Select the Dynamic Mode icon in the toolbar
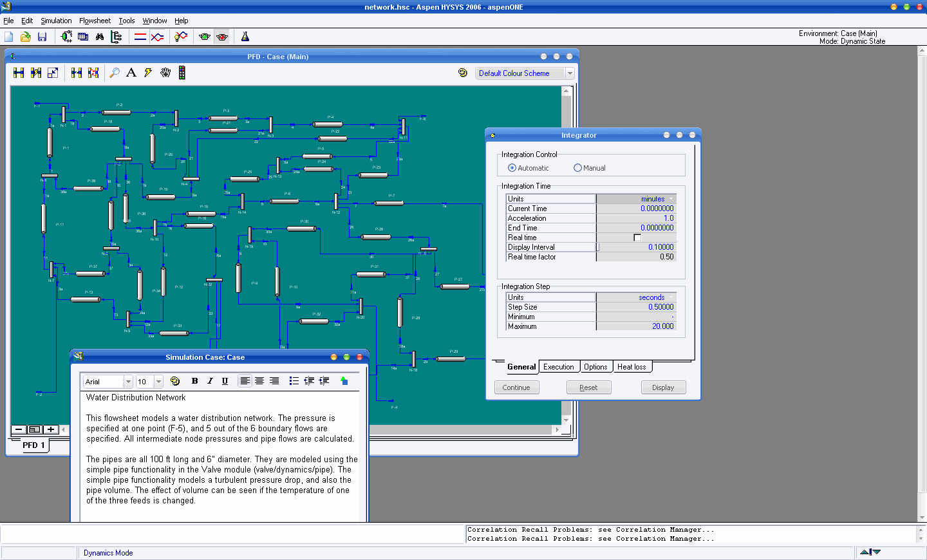Viewport: 927px width, 560px height. (x=157, y=37)
